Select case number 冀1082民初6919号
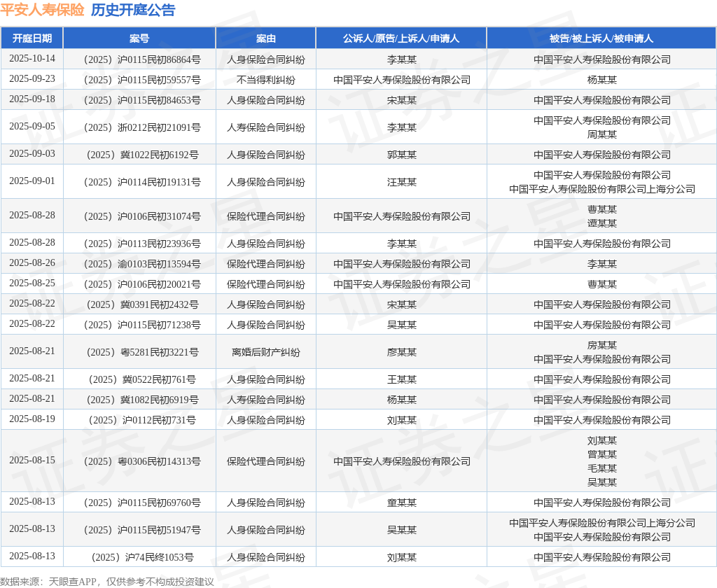Viewport: 717px width, 588px height. pos(142,400)
